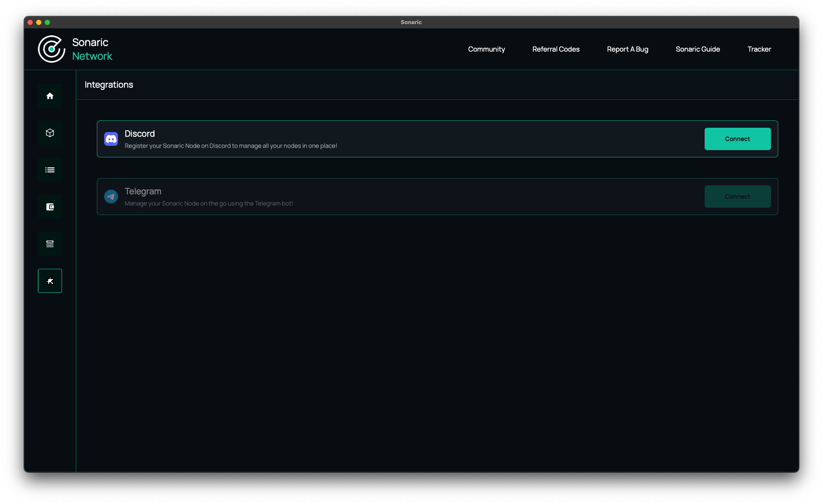Image resolution: width=823 pixels, height=504 pixels.
Task: Maximize the Sonaric window with green button
Action: [47, 22]
